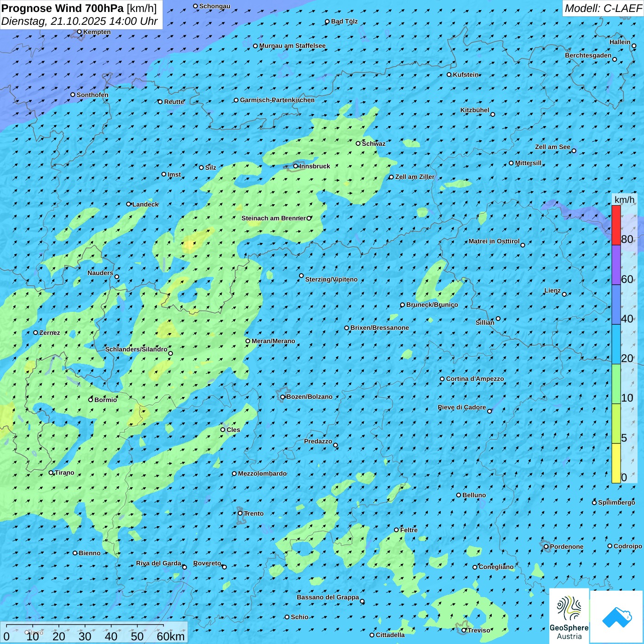Click the Tirano city marker
Viewport: 644px width, 644px height.
coord(51,473)
